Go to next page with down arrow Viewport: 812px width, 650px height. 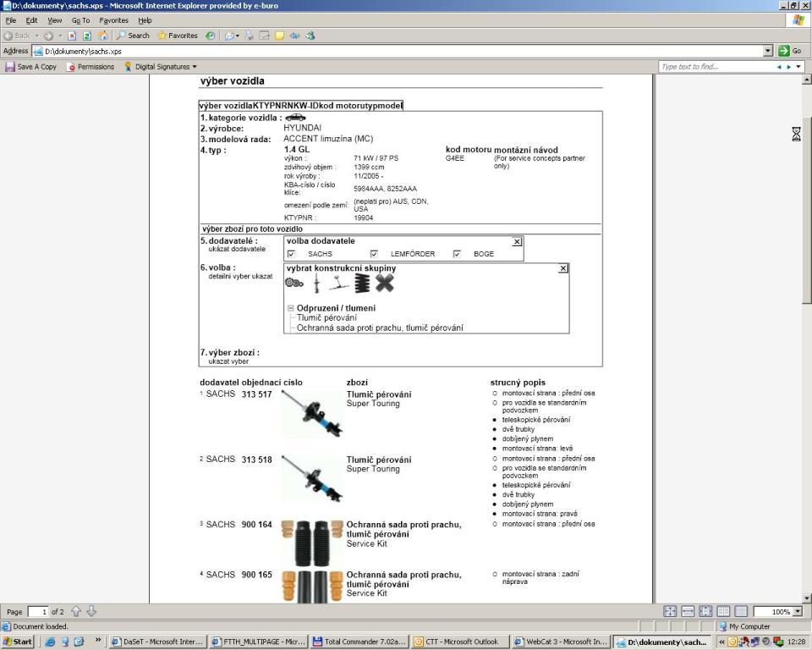[91, 612]
